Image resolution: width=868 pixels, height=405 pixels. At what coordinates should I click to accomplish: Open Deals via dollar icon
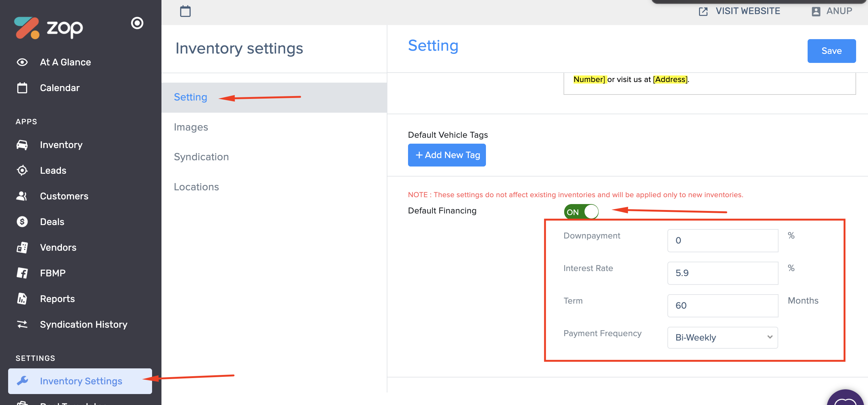22,222
